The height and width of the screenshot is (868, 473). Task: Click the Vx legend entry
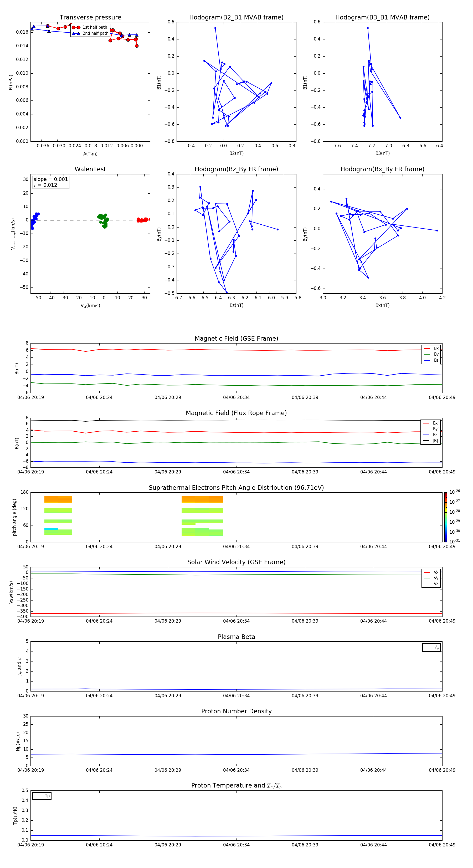[x=431, y=572]
